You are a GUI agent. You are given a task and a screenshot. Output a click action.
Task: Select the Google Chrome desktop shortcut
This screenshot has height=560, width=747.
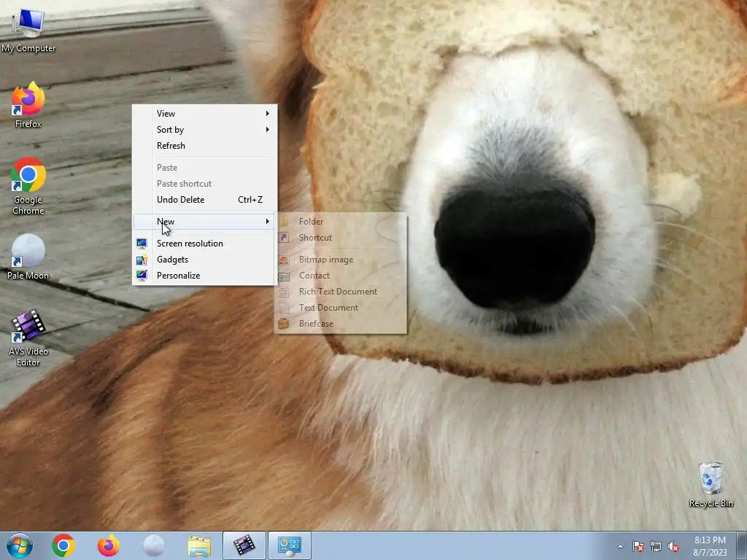[x=28, y=186]
